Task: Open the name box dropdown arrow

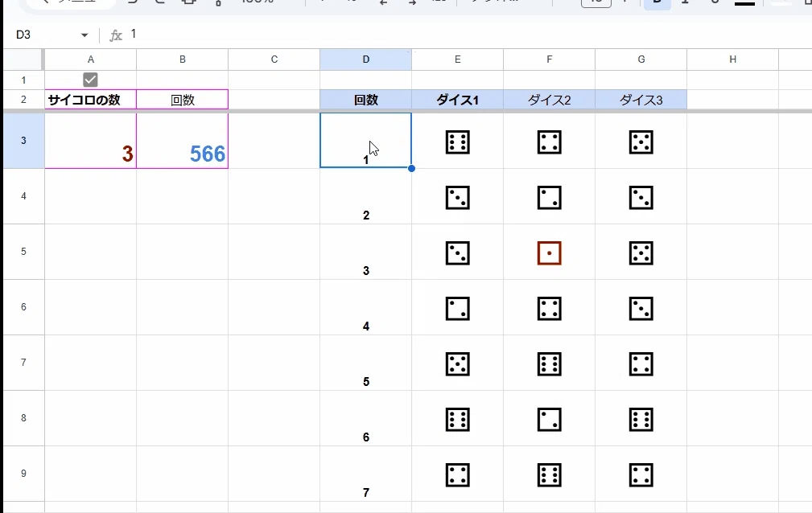Action: [x=84, y=35]
